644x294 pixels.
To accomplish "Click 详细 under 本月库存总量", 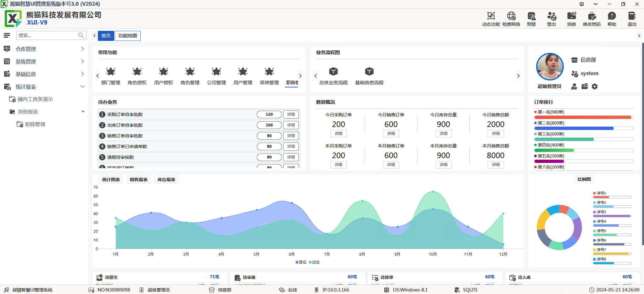I will 444,165.
